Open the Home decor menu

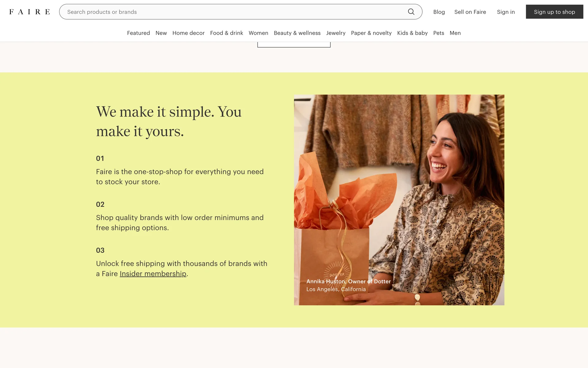[188, 33]
